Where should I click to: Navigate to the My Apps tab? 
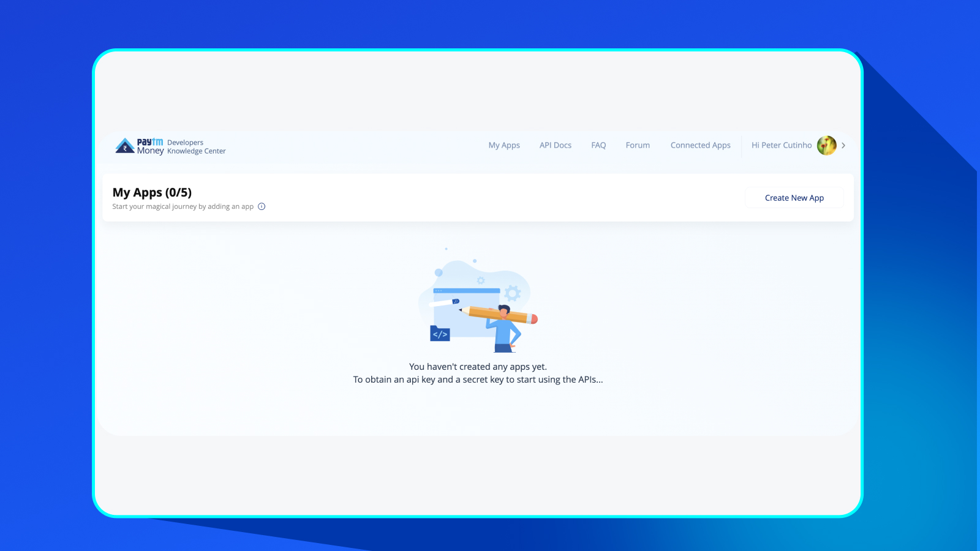click(503, 145)
